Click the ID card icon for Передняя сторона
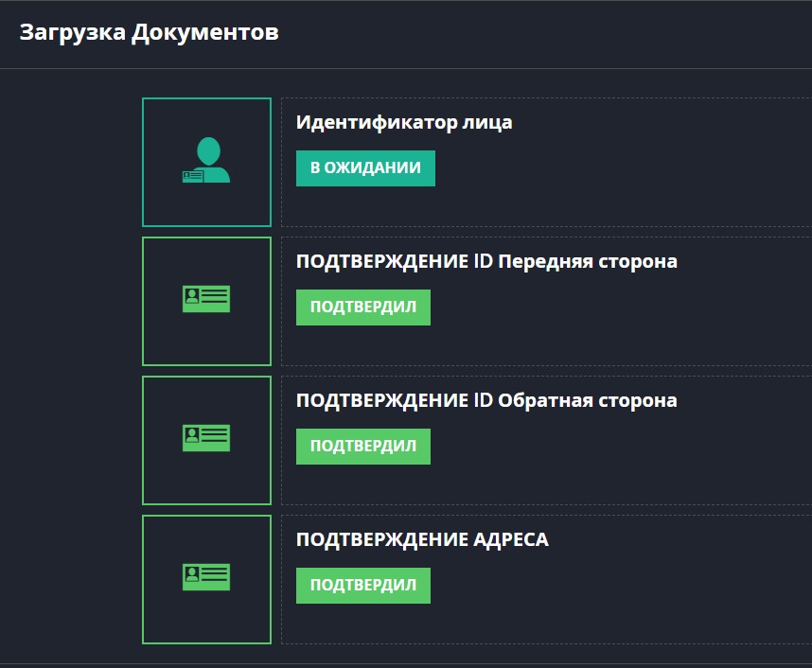 pyautogui.click(x=206, y=300)
